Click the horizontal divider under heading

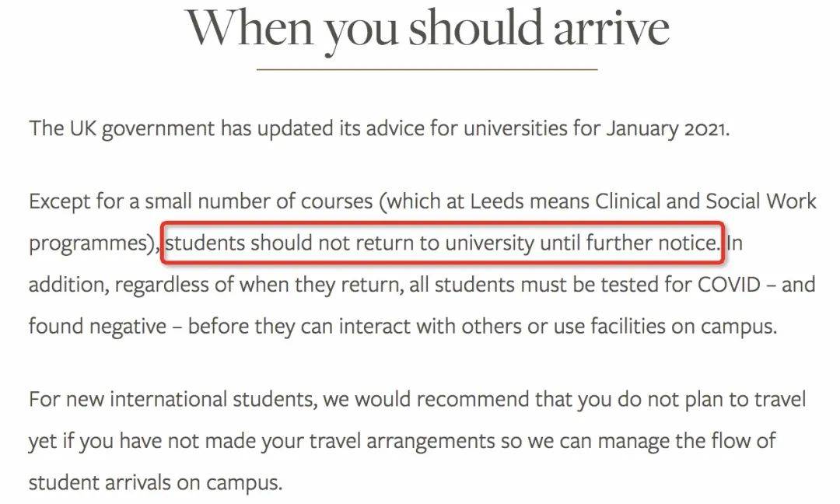(427, 70)
